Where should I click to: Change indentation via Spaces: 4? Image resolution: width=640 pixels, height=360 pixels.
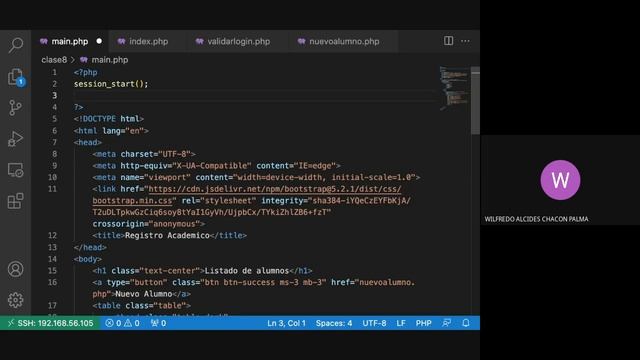pyautogui.click(x=334, y=323)
